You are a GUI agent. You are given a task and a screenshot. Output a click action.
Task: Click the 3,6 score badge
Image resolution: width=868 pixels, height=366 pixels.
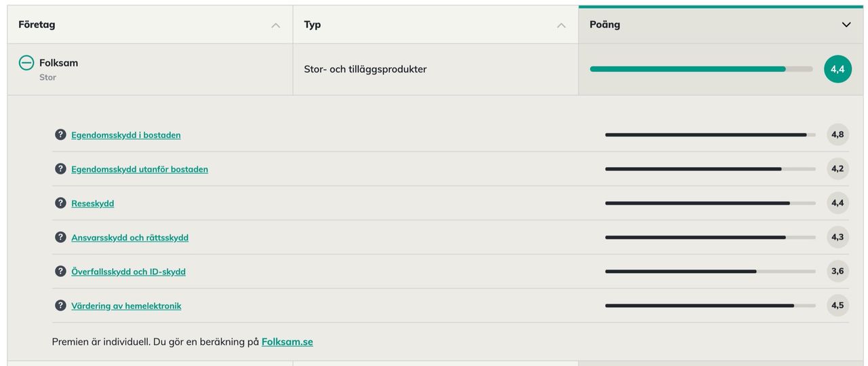coord(837,271)
